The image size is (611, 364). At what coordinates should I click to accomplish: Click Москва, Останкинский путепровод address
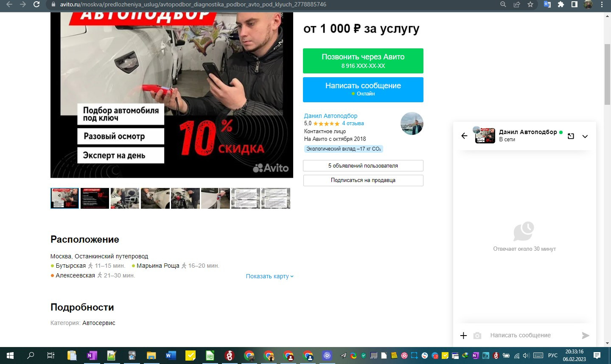[99, 256]
